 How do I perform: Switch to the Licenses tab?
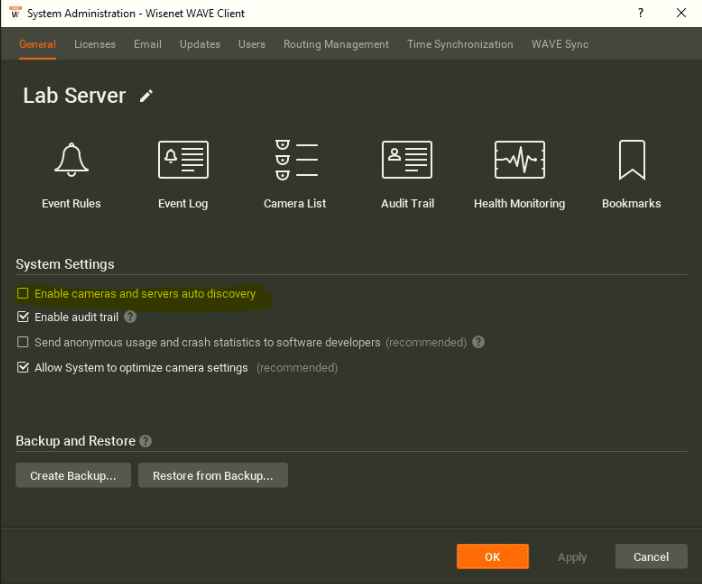pyautogui.click(x=95, y=44)
